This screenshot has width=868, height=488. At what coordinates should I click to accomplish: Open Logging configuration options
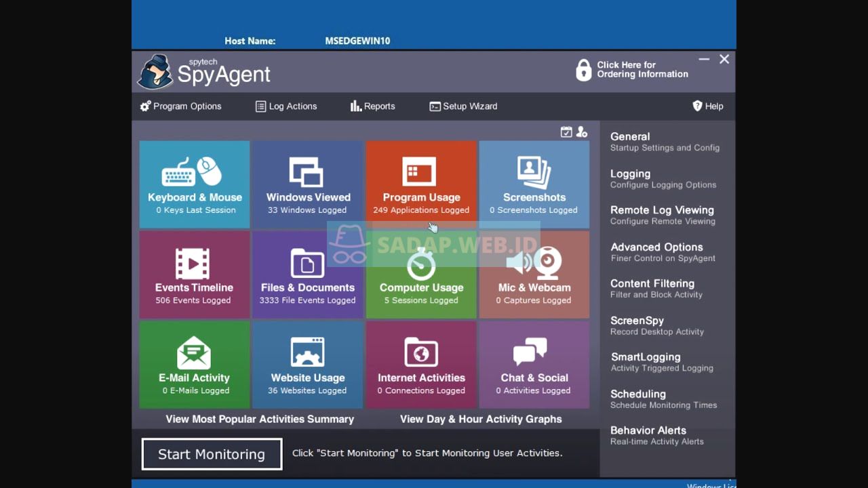663,179
